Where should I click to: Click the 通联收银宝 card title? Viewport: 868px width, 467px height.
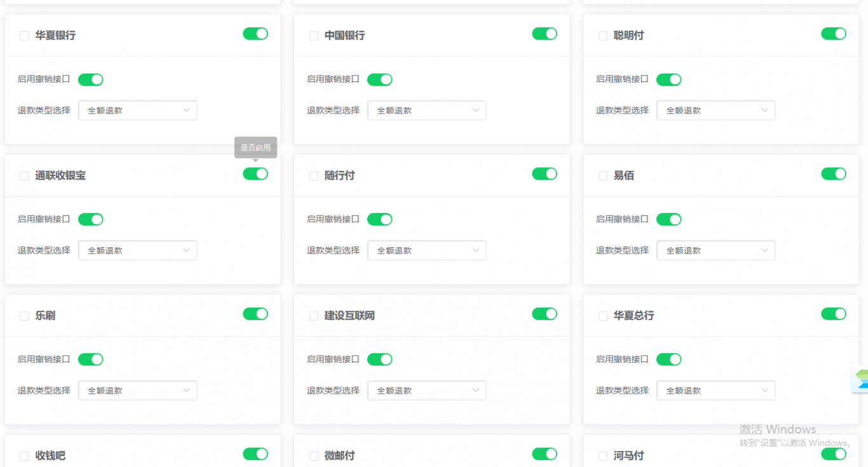[60, 176]
